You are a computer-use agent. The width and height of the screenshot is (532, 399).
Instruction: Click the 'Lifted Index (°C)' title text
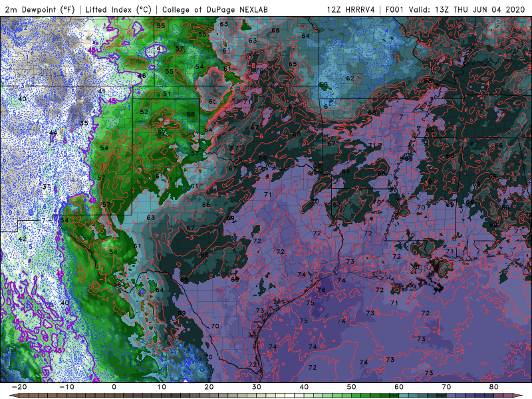(x=118, y=10)
